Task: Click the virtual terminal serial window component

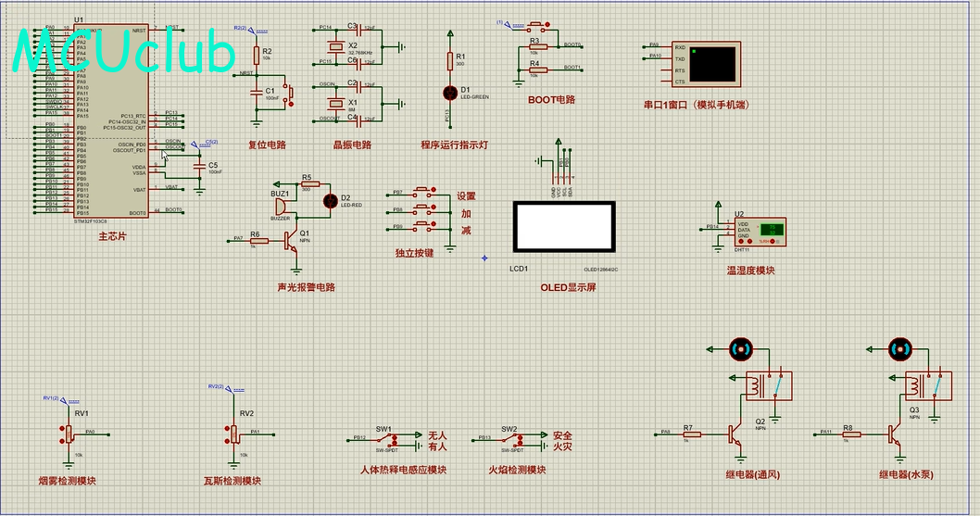Action: pyautogui.click(x=706, y=64)
